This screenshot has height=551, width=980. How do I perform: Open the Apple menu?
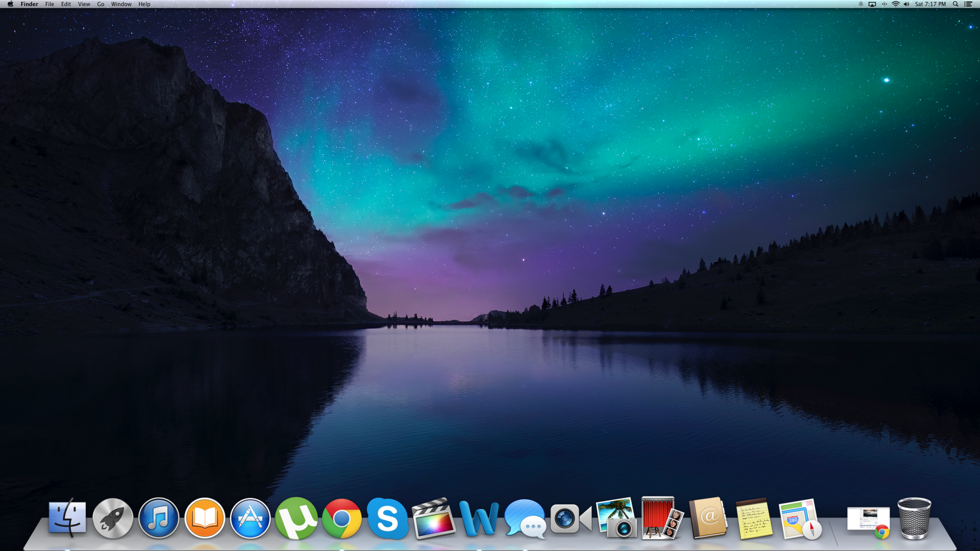pyautogui.click(x=10, y=4)
